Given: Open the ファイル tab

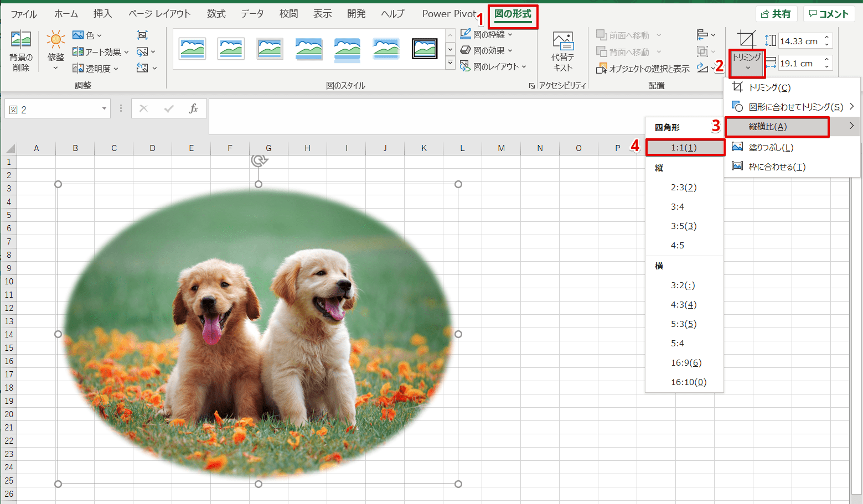Looking at the screenshot, I should (24, 14).
